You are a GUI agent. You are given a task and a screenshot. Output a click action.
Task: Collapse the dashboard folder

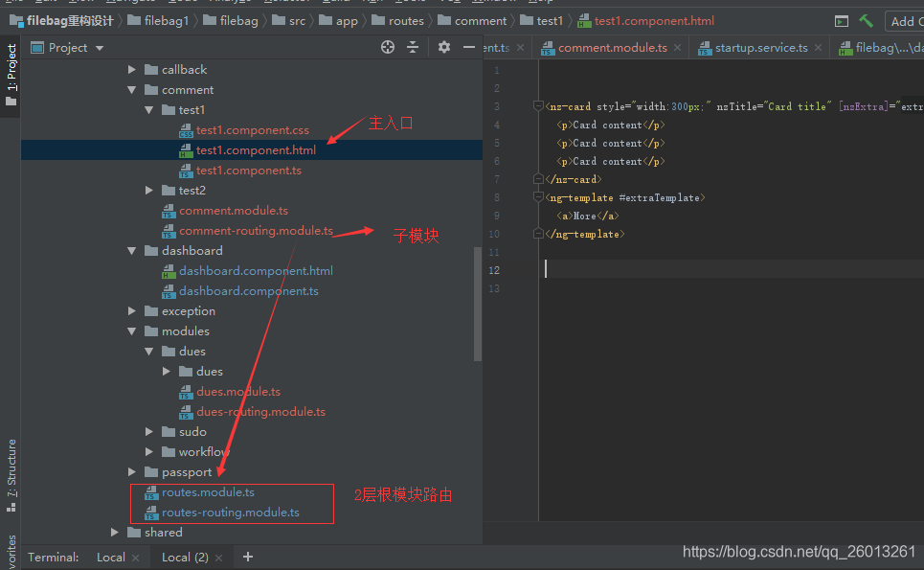point(132,251)
